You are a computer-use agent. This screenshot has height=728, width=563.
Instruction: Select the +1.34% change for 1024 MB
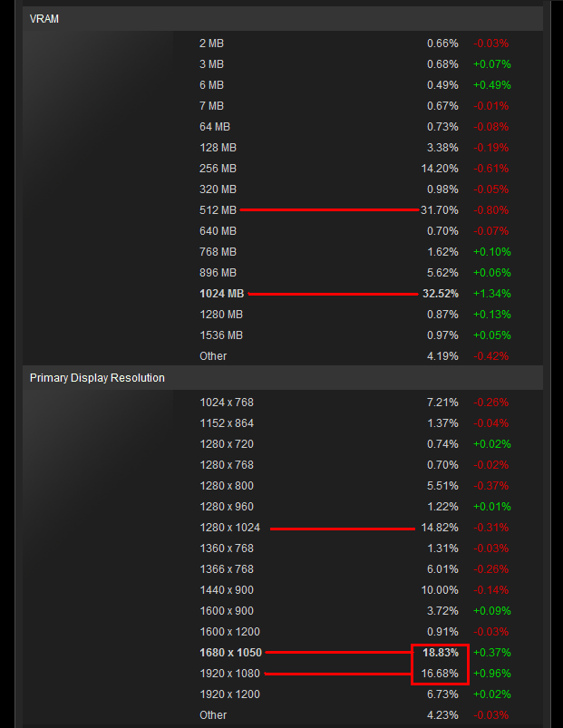coord(492,294)
